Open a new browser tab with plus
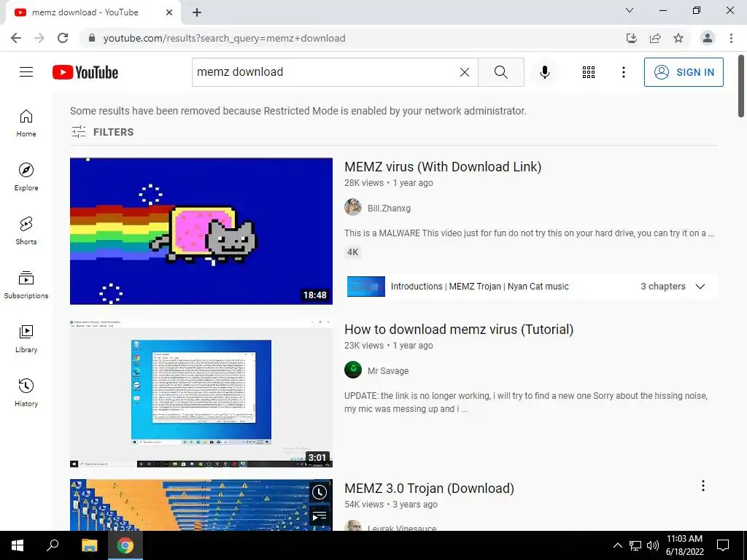The width and height of the screenshot is (747, 560). (x=197, y=13)
